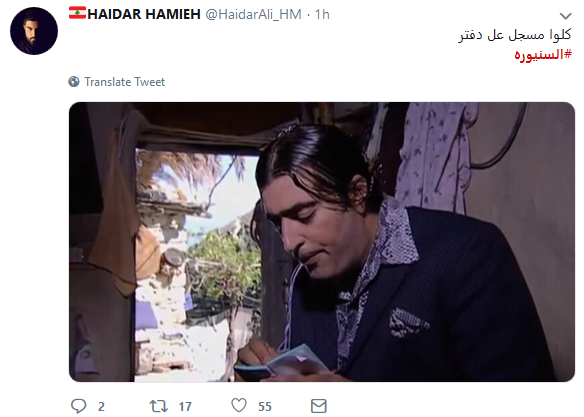Open the HAIDAR HAMIEH display name
584x417 pixels.
coord(144,14)
